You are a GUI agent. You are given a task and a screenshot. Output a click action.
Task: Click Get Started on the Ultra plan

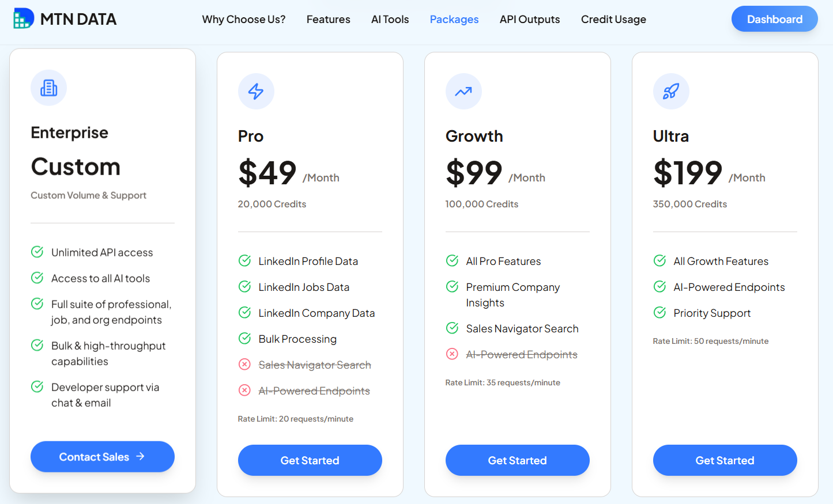(x=725, y=460)
